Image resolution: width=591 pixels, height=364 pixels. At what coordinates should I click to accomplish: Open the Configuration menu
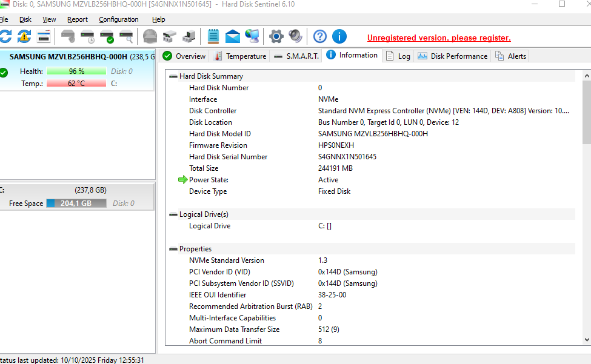(x=119, y=19)
